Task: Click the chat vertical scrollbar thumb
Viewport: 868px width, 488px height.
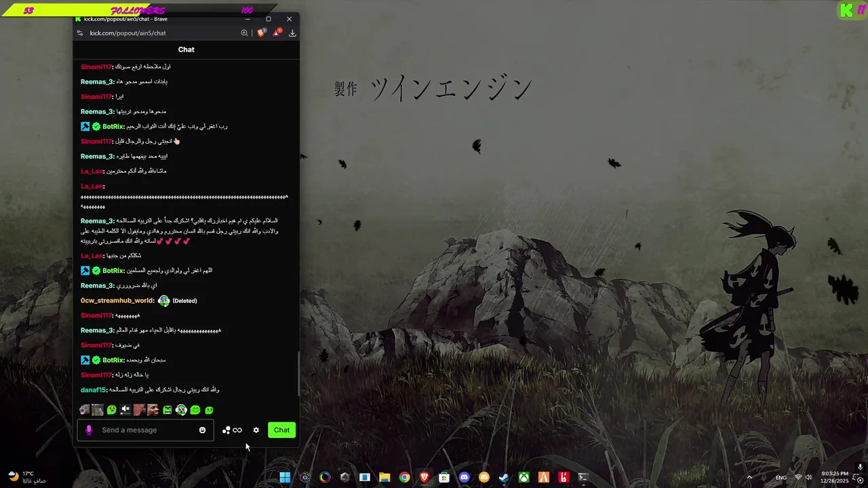Action: click(x=298, y=373)
